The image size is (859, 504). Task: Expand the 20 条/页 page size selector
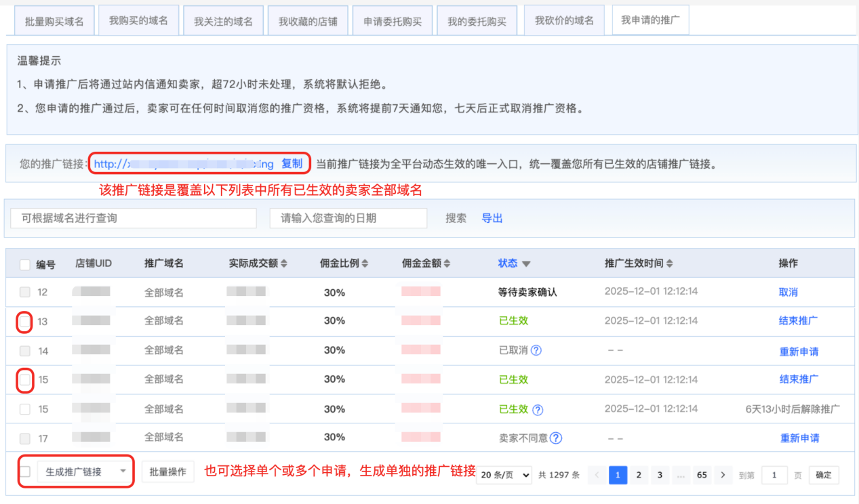click(504, 475)
